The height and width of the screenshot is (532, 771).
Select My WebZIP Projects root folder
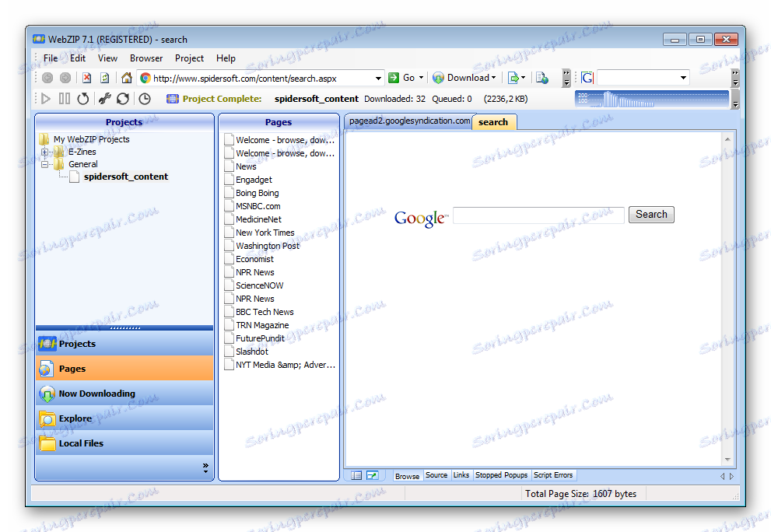(92, 139)
